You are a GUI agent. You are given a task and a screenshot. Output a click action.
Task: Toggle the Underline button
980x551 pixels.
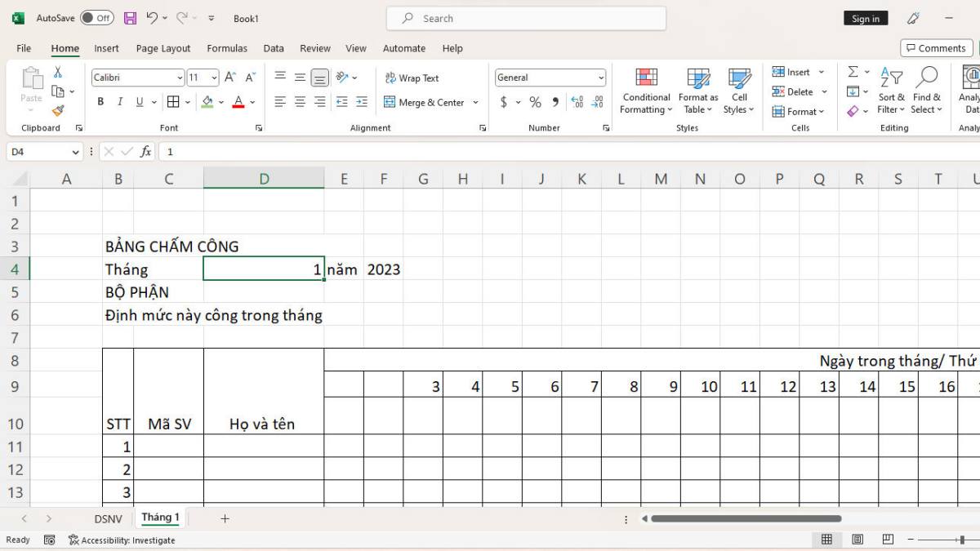138,101
